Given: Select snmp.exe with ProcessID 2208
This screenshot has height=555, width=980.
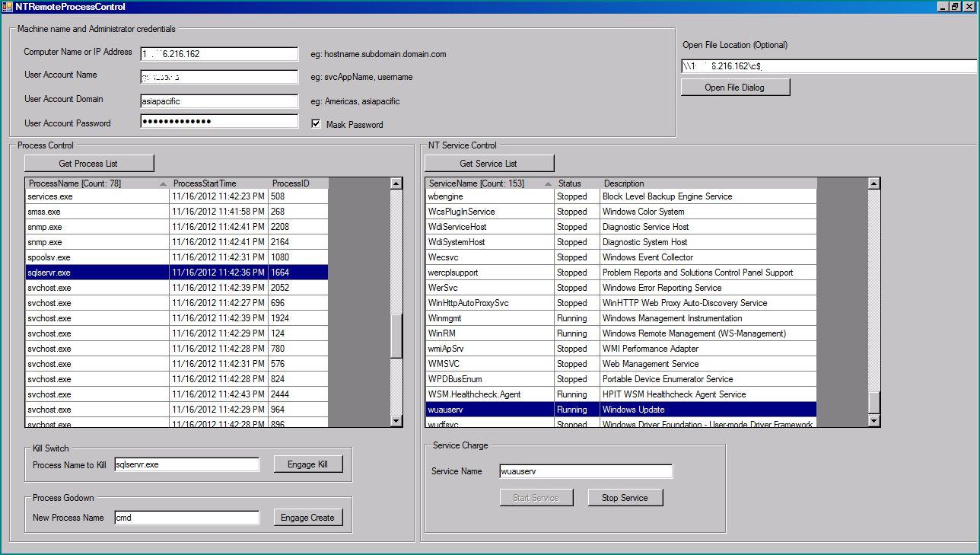Looking at the screenshot, I should (x=177, y=227).
